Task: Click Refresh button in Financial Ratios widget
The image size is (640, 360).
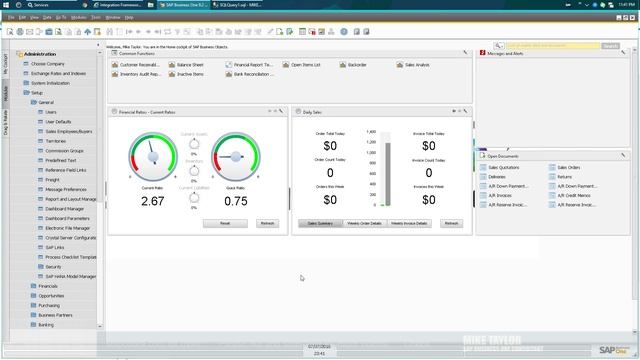Action: click(267, 223)
